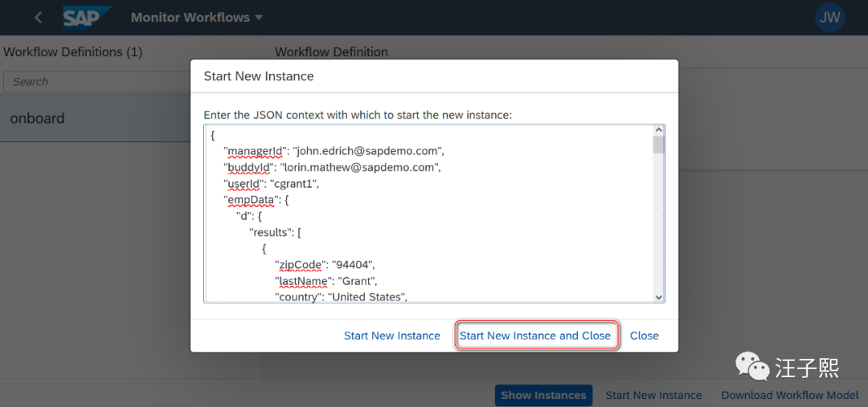This screenshot has width=868, height=407.
Task: Click Start New Instance in footer toolbar
Action: (653, 395)
